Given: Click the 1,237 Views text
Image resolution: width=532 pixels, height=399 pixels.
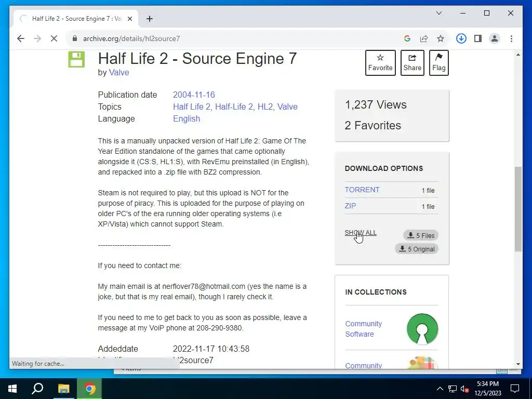Looking at the screenshot, I should [x=376, y=104].
